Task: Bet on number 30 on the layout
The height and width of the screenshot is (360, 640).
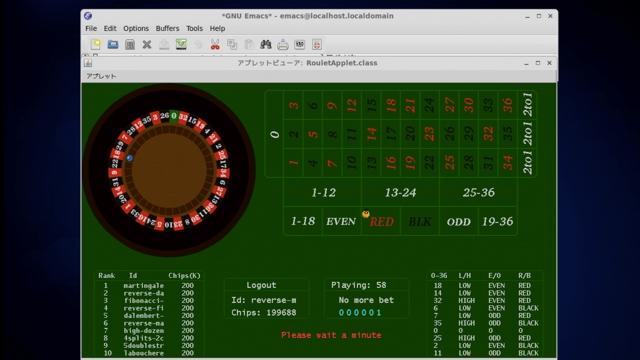Action: [x=469, y=105]
